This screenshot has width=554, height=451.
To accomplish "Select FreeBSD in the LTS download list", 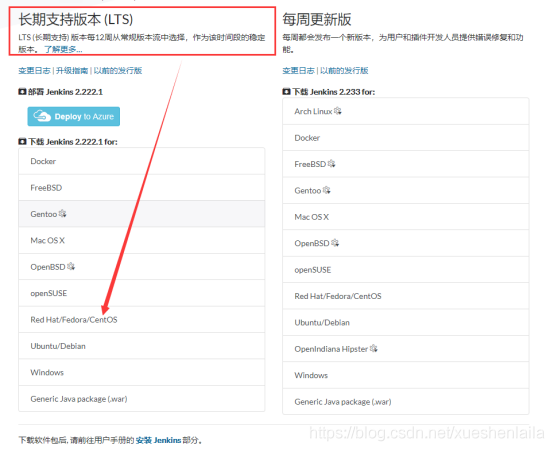I will click(x=142, y=188).
